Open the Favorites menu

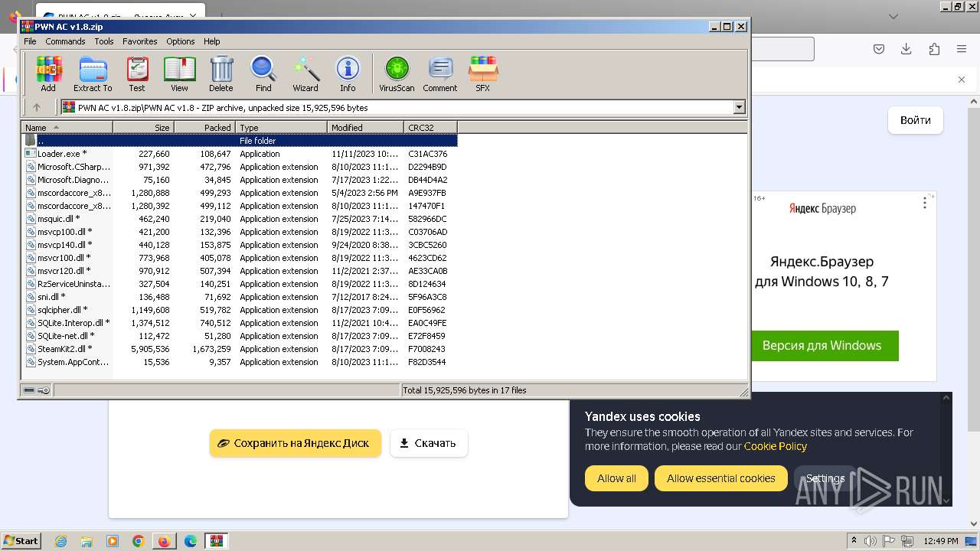140,41
